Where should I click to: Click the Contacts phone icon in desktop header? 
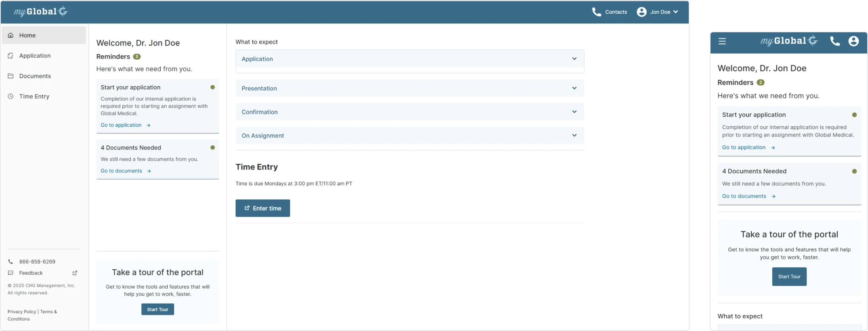click(596, 12)
